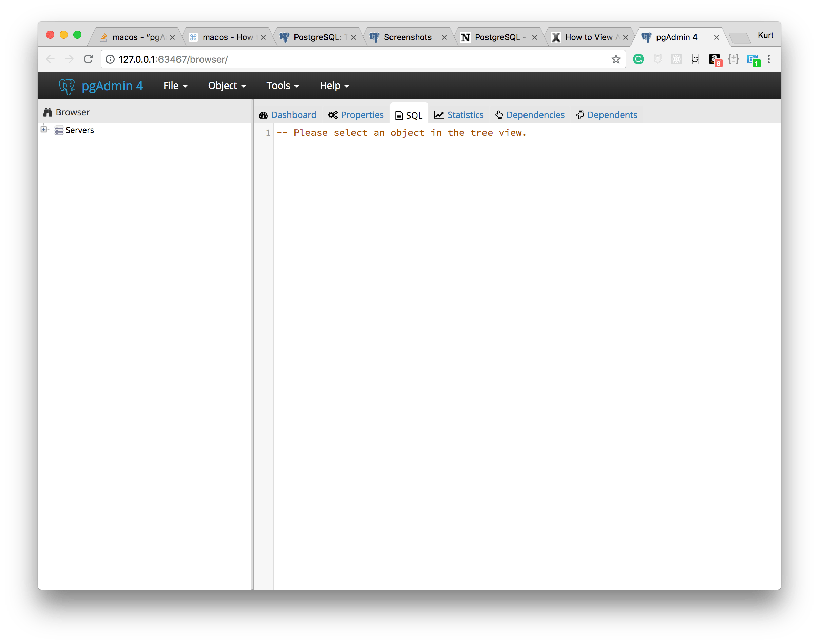Open Chrome's three-dot menu

click(x=769, y=59)
